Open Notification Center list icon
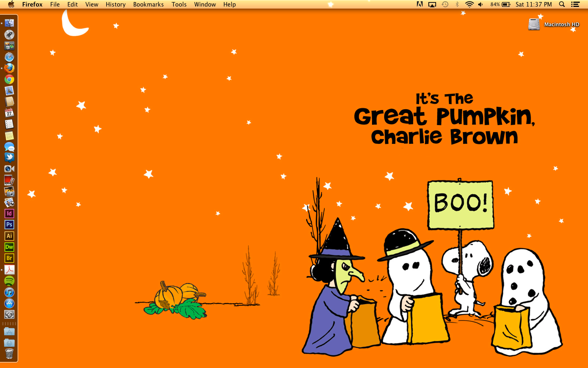 pos(575,4)
